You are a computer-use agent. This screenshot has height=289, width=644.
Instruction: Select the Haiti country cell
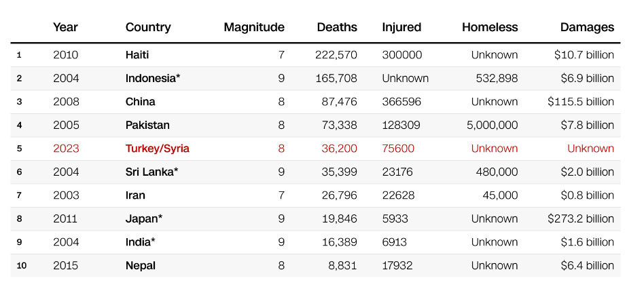tap(137, 55)
